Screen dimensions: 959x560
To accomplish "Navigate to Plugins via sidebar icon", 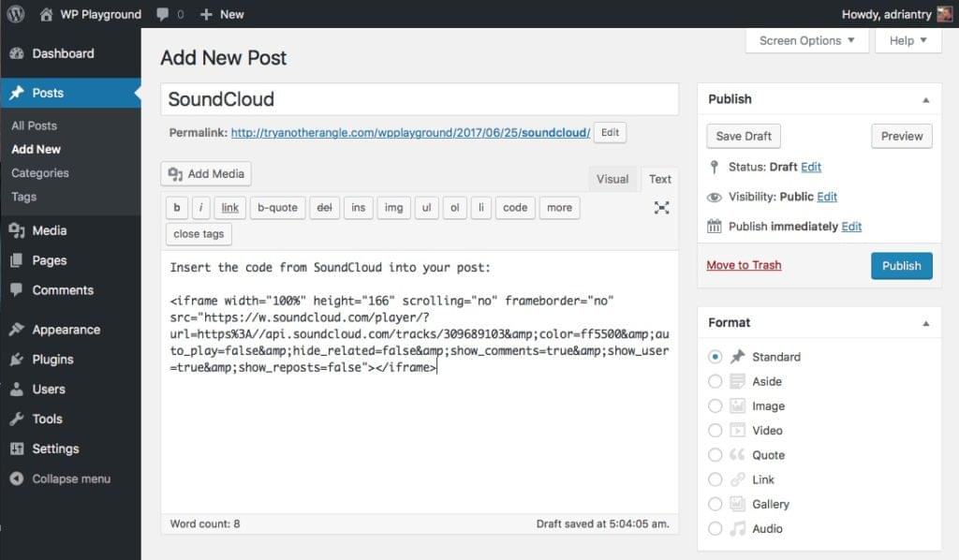I will pyautogui.click(x=53, y=359).
